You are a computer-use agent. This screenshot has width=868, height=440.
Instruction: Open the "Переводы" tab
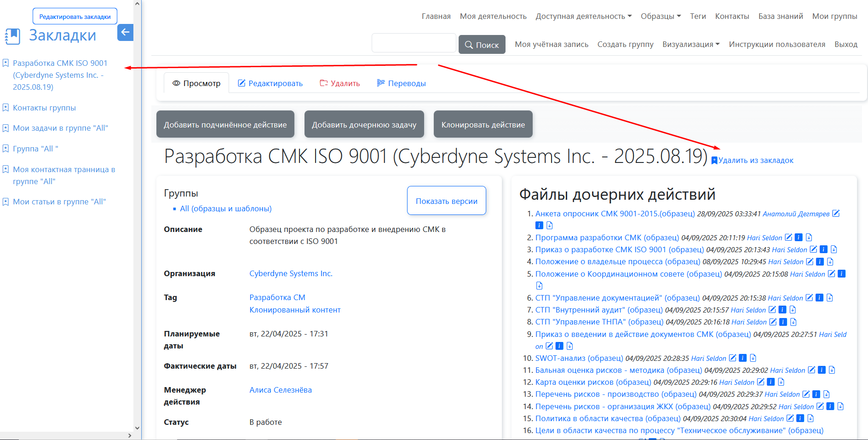click(401, 83)
